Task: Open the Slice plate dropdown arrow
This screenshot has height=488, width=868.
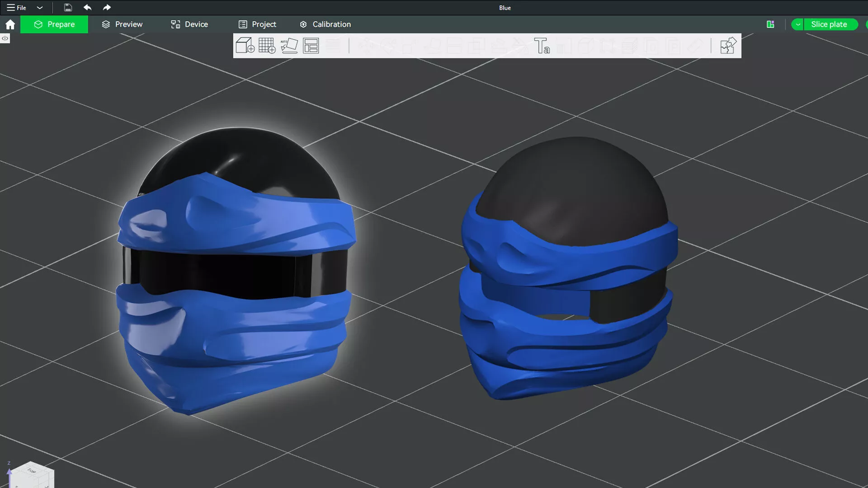Action: 798,24
